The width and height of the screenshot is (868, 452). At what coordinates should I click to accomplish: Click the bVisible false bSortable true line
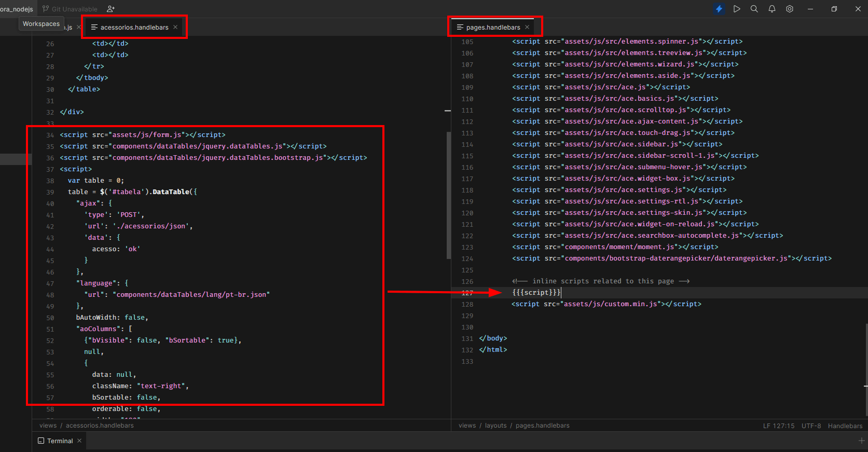pyautogui.click(x=163, y=340)
